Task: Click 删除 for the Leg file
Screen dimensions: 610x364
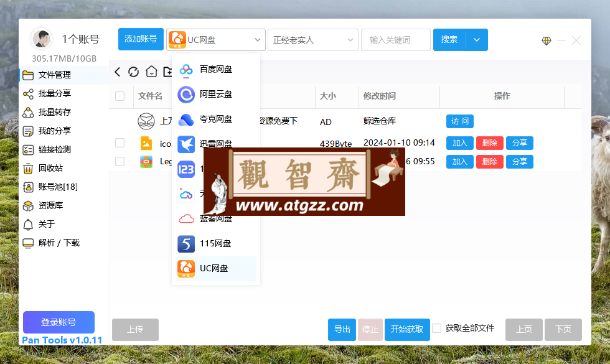Action: 490,162
